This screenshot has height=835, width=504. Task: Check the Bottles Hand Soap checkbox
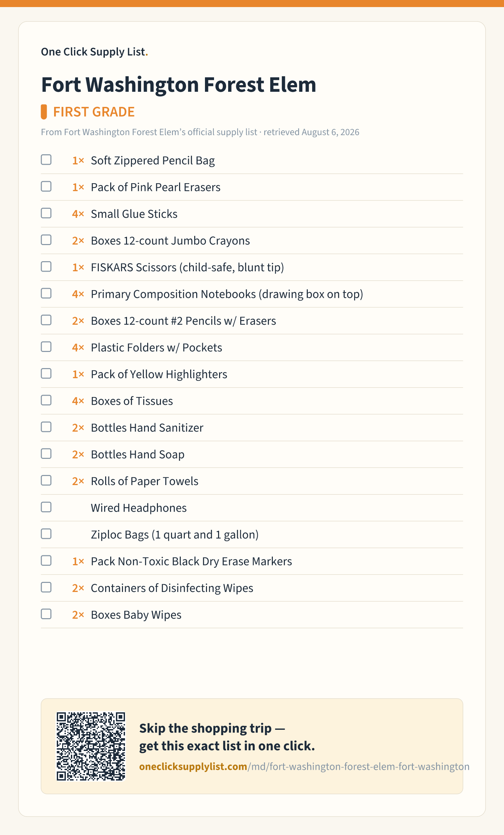point(46,454)
